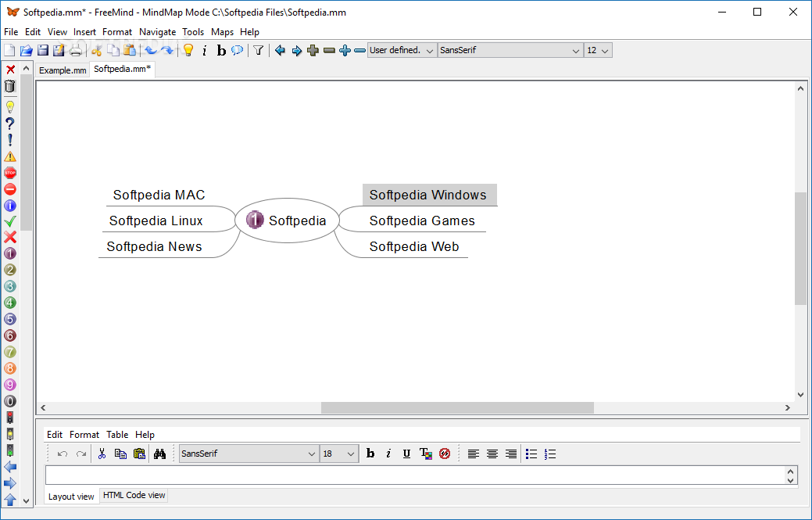Screen dimensions: 812x520
Task: Open note editor SansSerif font dropdown
Action: coord(249,454)
